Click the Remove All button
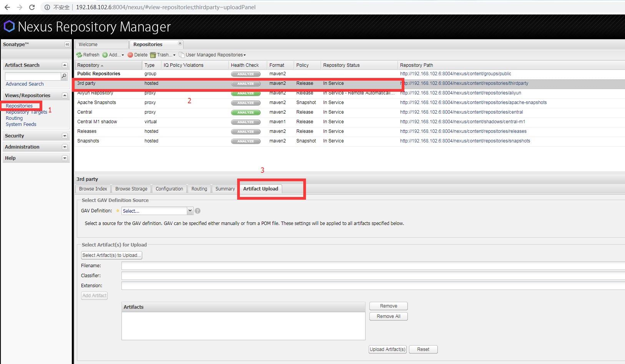Screen dimensions: 625x364 [x=389, y=316]
